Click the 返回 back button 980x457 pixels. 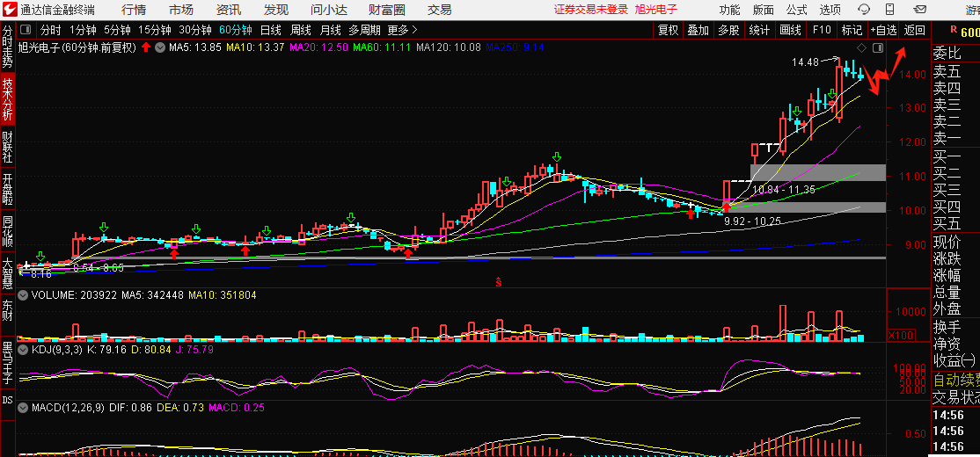click(915, 30)
